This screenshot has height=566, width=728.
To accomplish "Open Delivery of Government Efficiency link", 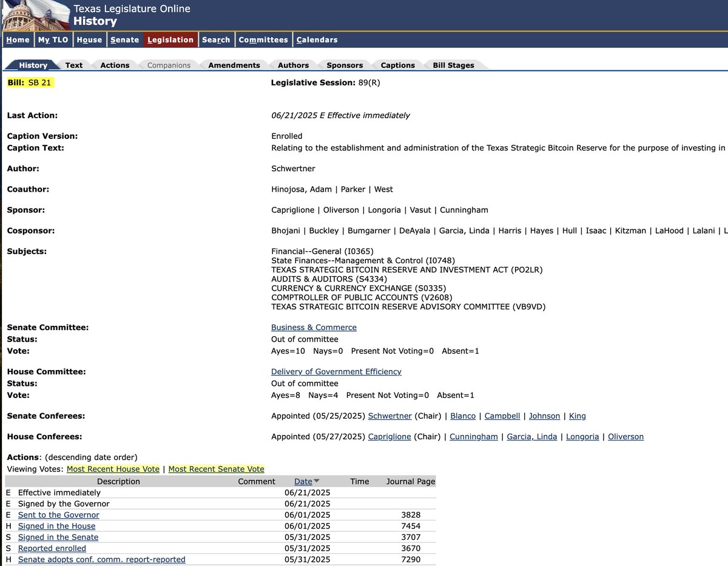I will (x=336, y=372).
